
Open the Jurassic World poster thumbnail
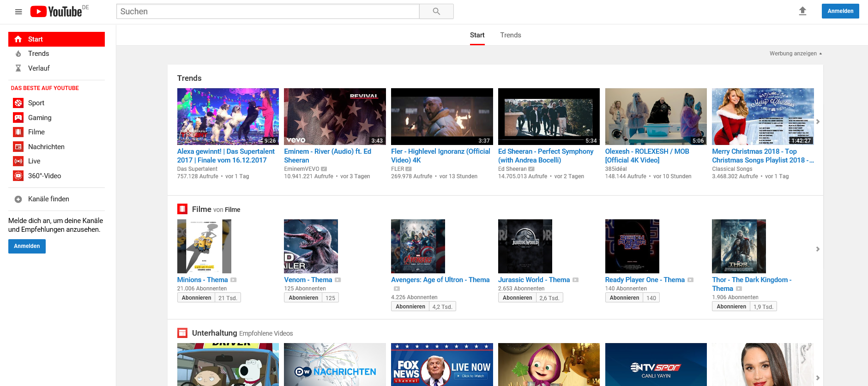[525, 246]
